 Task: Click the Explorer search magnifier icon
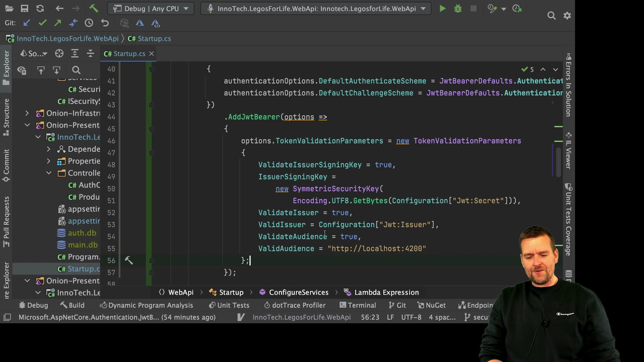tap(76, 70)
